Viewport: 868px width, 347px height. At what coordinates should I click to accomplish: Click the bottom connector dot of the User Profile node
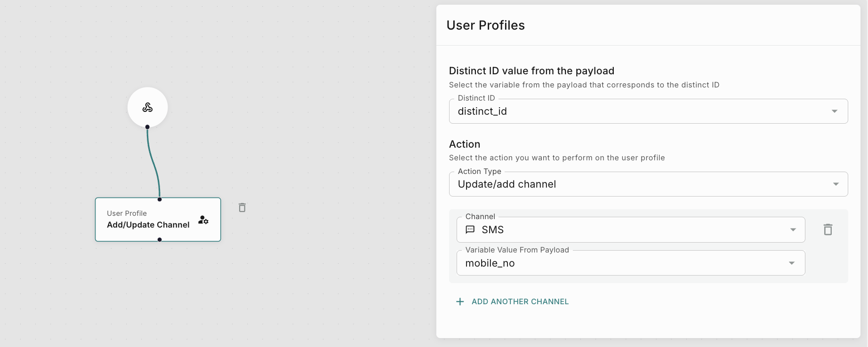[x=160, y=240]
